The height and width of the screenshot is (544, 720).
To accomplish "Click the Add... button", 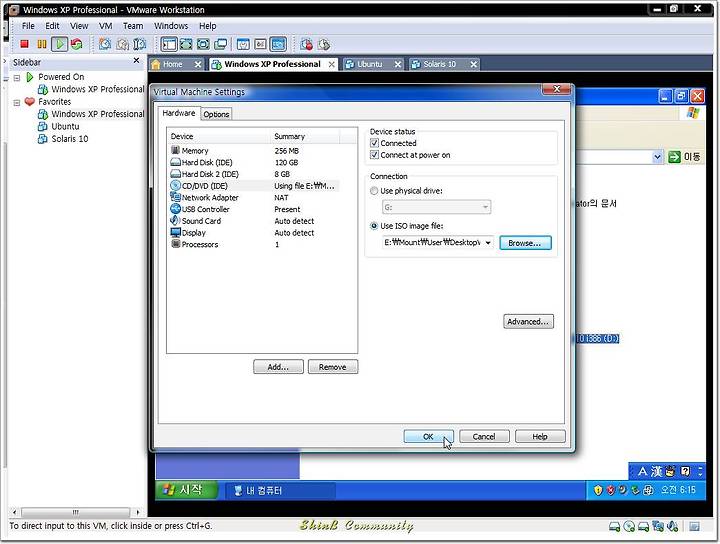I will [x=278, y=367].
